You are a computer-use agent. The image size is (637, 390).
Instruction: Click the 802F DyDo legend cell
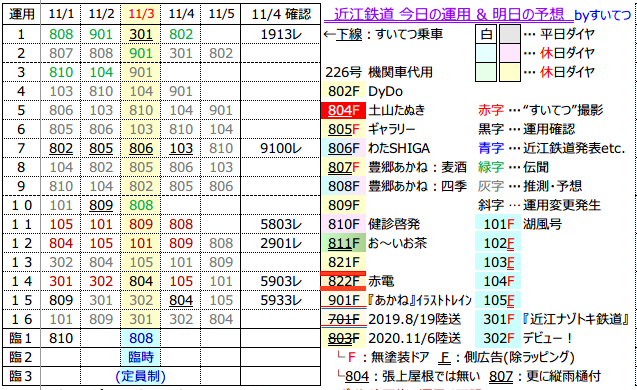(344, 91)
